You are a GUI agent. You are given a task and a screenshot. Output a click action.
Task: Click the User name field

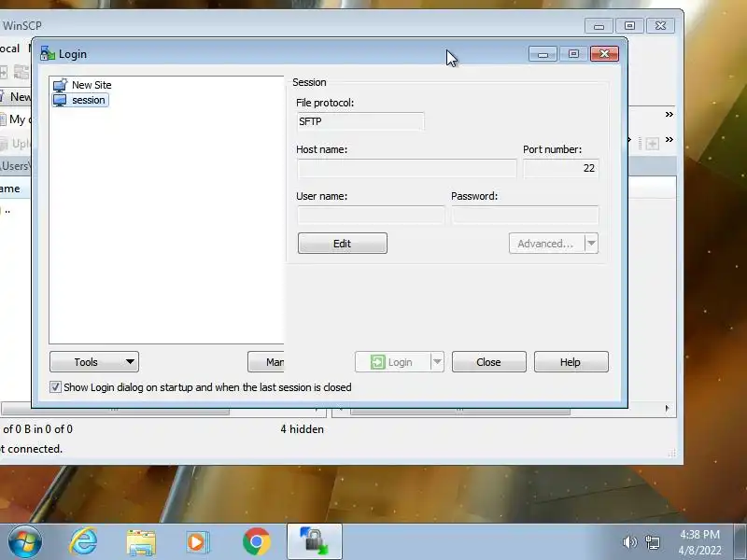[371, 215]
